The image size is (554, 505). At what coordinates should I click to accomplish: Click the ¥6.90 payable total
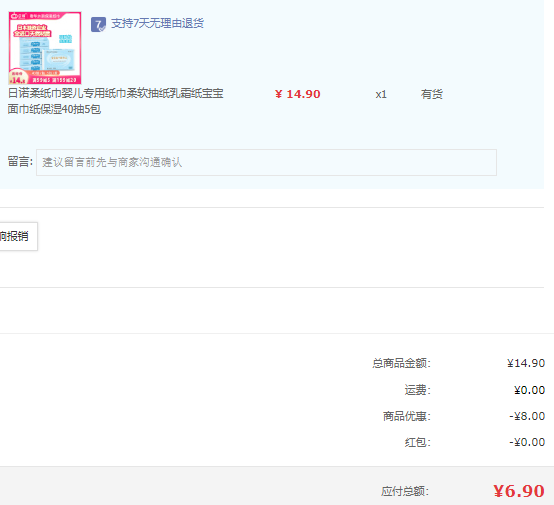(x=519, y=491)
